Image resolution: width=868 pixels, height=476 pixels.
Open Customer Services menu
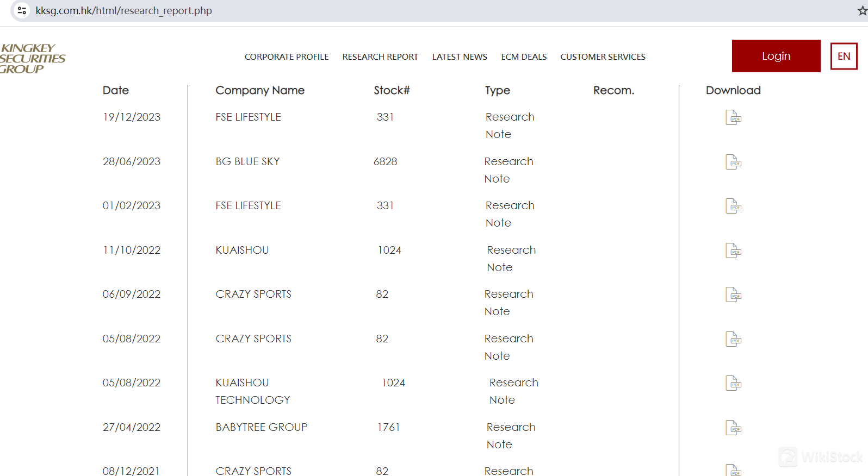point(603,57)
